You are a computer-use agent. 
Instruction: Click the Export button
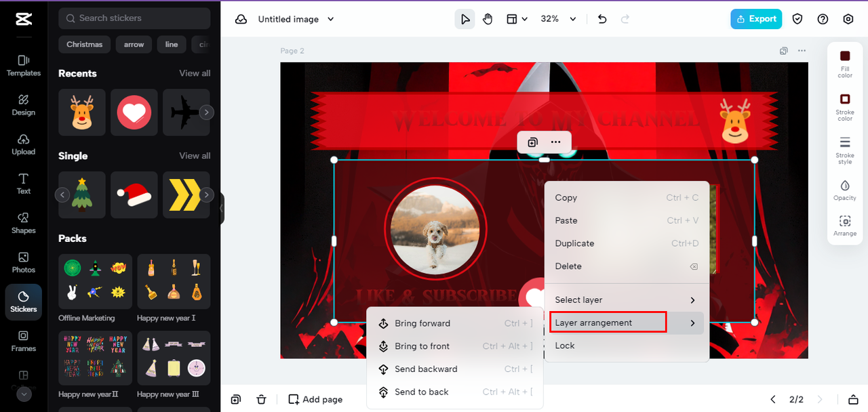[x=756, y=19]
